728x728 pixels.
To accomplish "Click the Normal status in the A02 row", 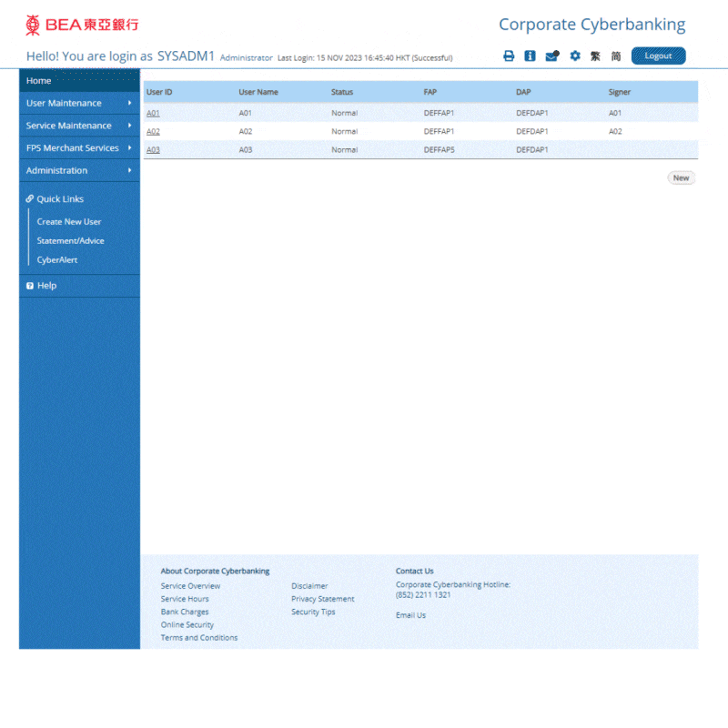I will pyautogui.click(x=345, y=131).
